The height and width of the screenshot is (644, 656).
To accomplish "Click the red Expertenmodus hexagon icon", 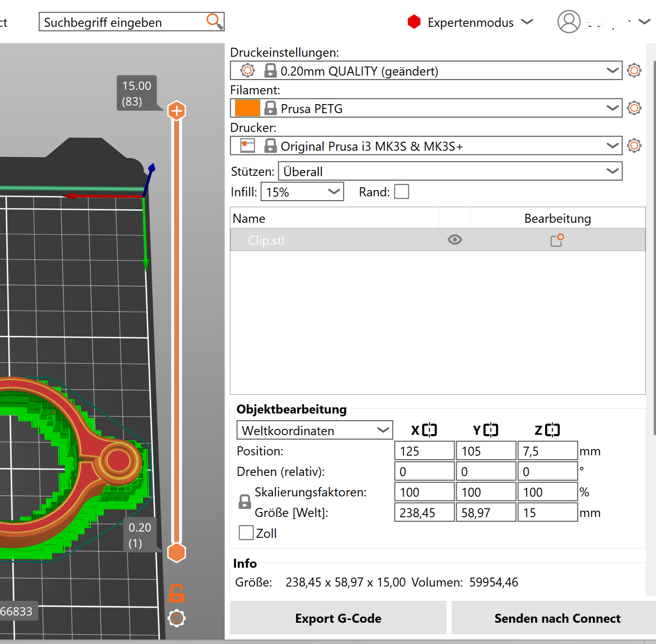I will pos(414,22).
